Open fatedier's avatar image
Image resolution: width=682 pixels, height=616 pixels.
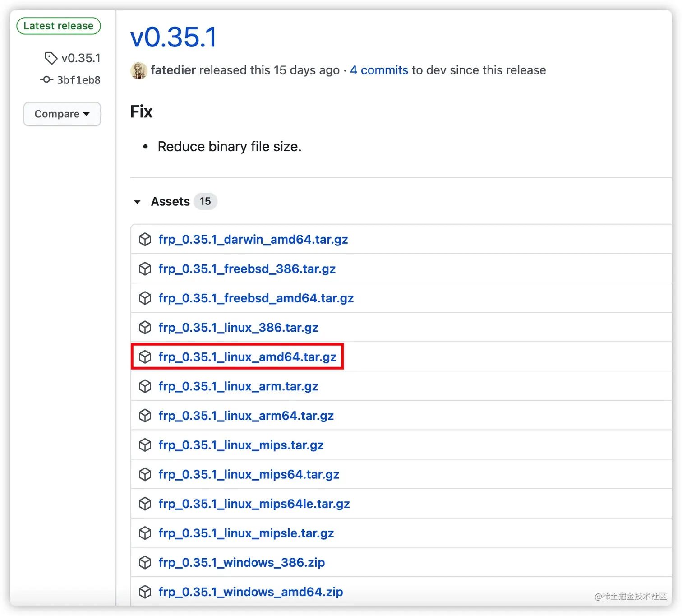pyautogui.click(x=139, y=70)
